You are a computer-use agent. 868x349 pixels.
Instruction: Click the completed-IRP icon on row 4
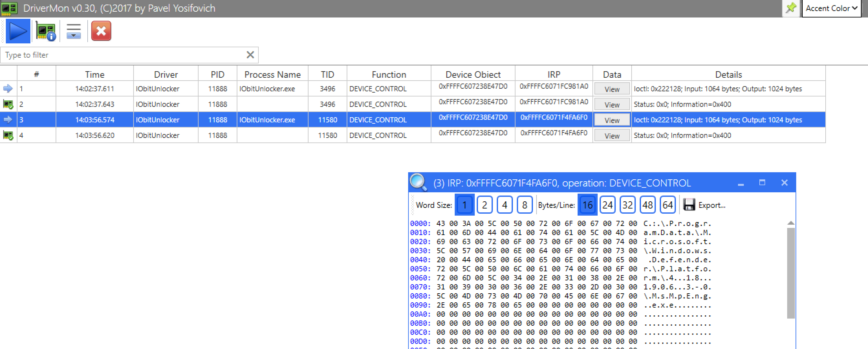coord(8,135)
